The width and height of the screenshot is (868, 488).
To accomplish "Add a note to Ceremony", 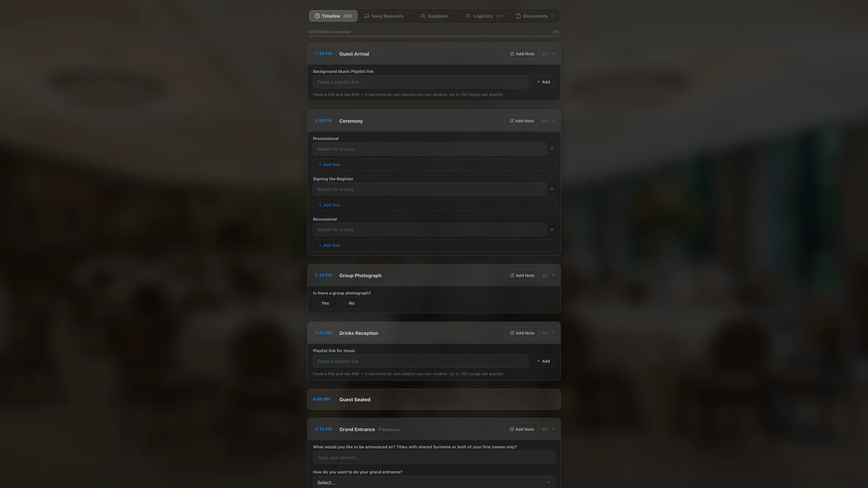I will pyautogui.click(x=522, y=121).
